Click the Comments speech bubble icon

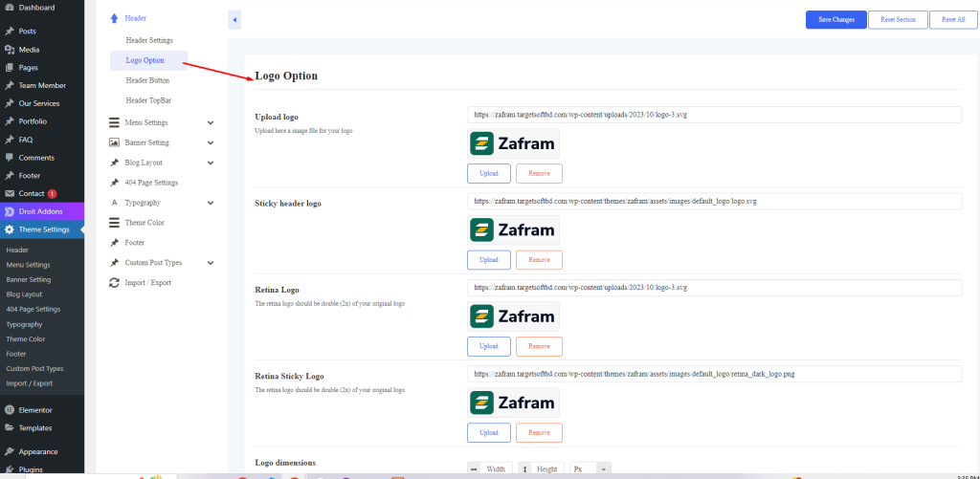coord(9,158)
